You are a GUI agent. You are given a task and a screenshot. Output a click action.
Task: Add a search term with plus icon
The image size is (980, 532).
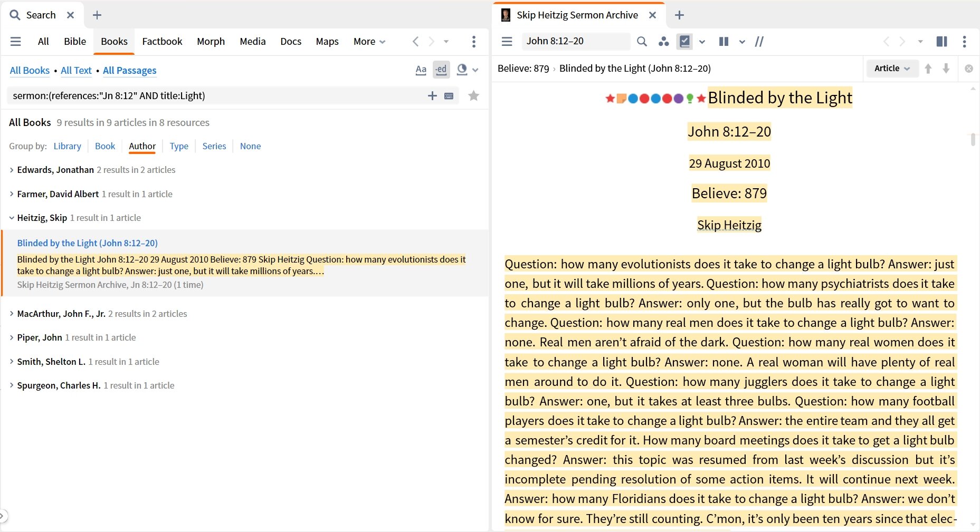[x=432, y=95]
